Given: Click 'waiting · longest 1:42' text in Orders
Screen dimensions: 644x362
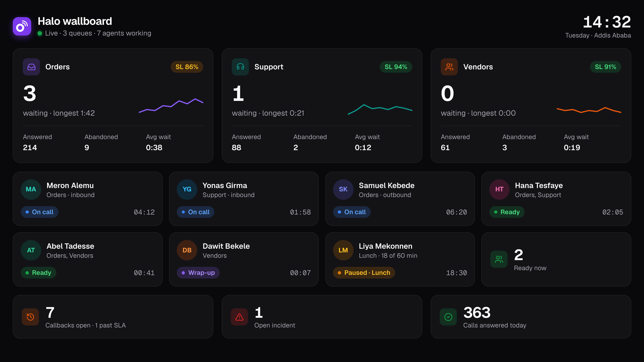Looking at the screenshot, I should coord(59,113).
